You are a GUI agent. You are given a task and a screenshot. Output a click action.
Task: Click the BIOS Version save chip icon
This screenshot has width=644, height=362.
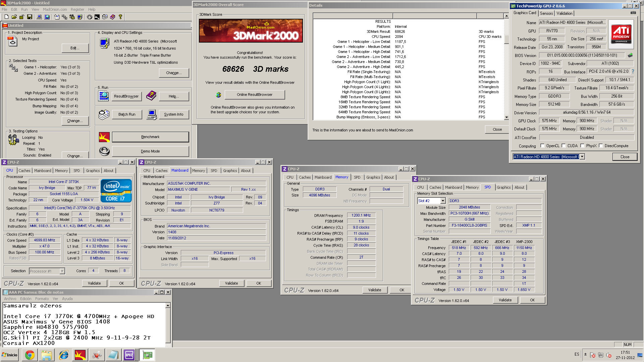630,55
